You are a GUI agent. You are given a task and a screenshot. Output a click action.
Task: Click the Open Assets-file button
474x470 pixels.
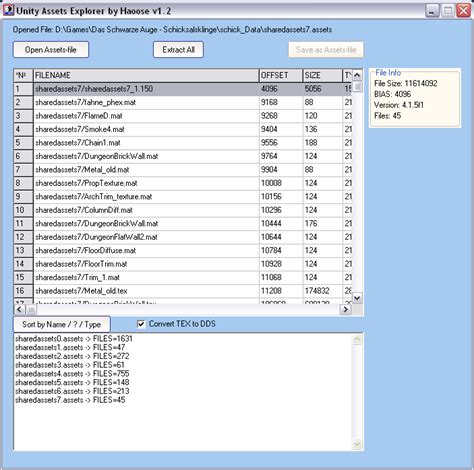pyautogui.click(x=51, y=50)
